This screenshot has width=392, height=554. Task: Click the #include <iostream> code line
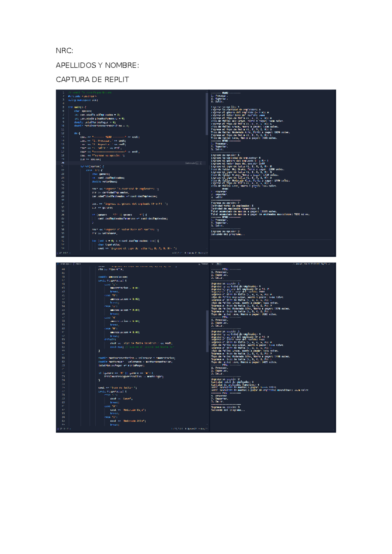coord(82,96)
